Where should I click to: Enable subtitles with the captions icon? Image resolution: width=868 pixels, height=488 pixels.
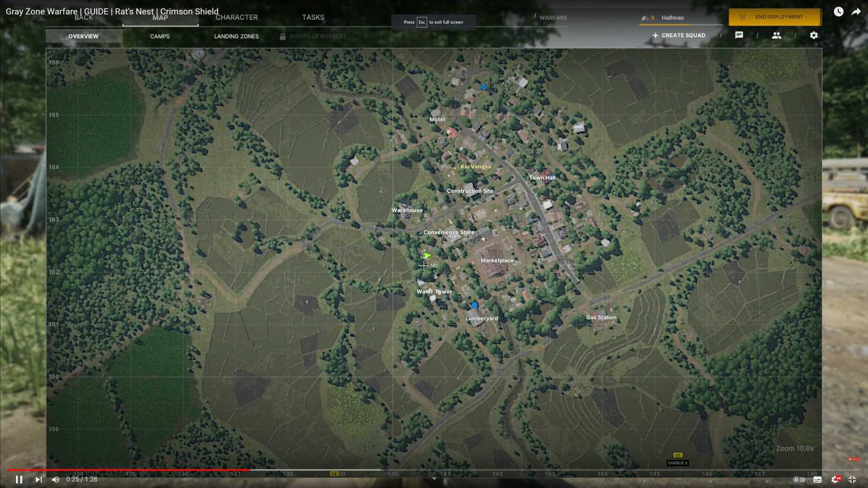coord(818,479)
